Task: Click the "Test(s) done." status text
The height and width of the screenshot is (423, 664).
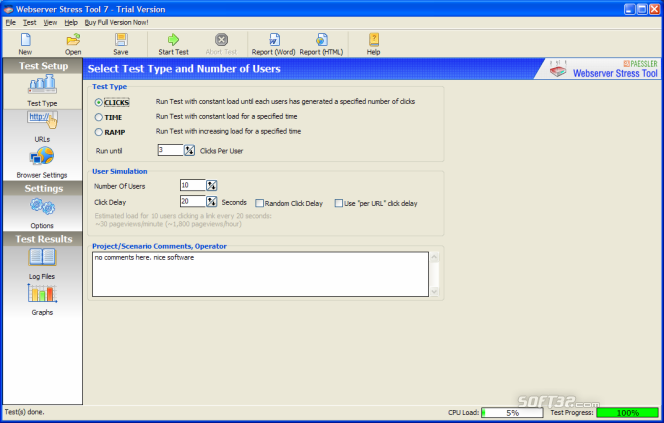Action: pyautogui.click(x=25, y=412)
